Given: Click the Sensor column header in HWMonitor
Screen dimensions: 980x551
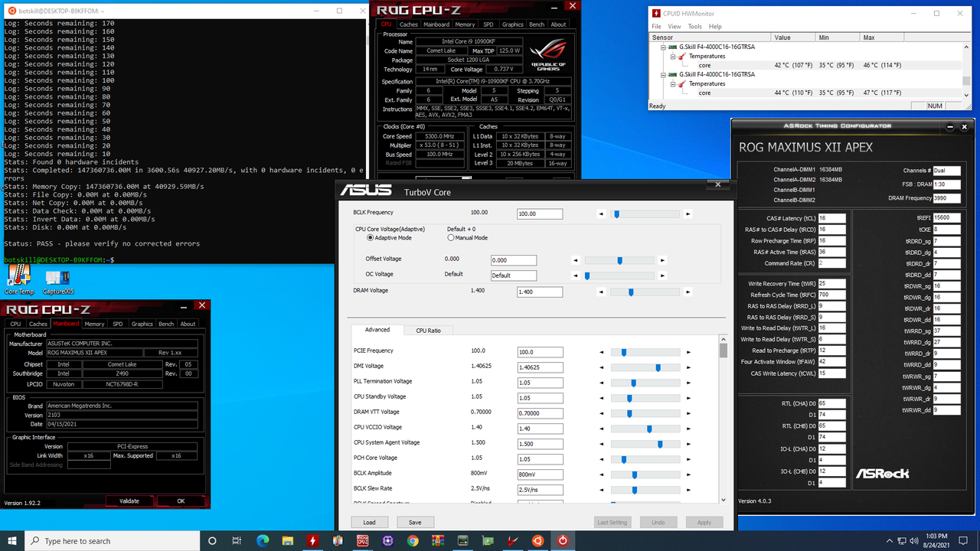Looking at the screenshot, I should click(710, 37).
